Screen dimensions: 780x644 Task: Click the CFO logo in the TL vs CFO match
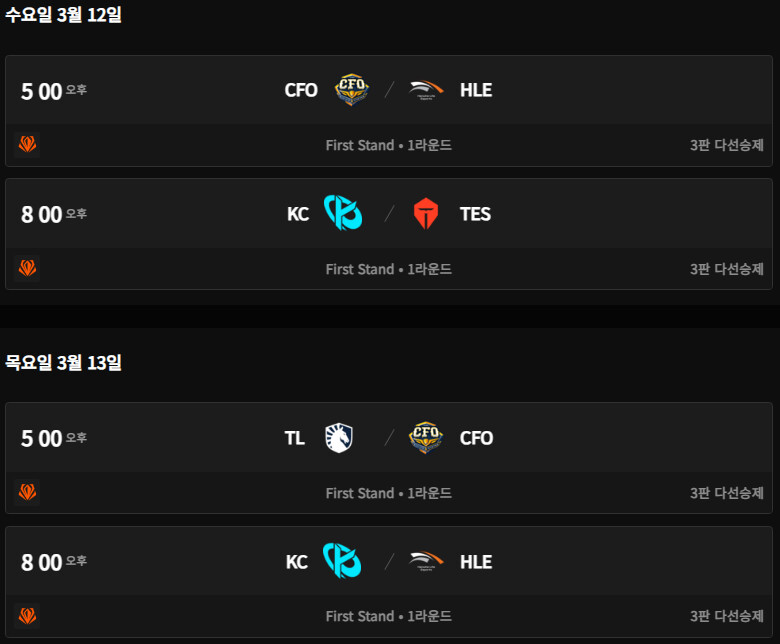tap(427, 438)
